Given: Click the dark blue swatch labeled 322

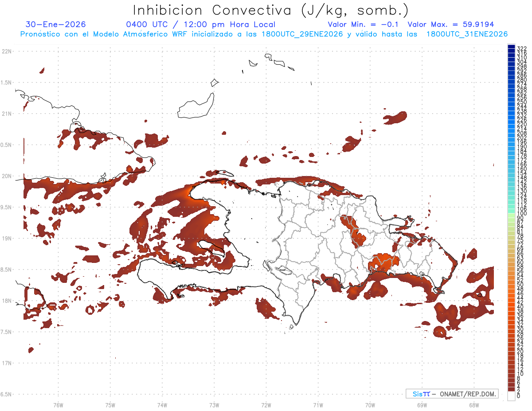Looking at the screenshot, I should [x=511, y=47].
